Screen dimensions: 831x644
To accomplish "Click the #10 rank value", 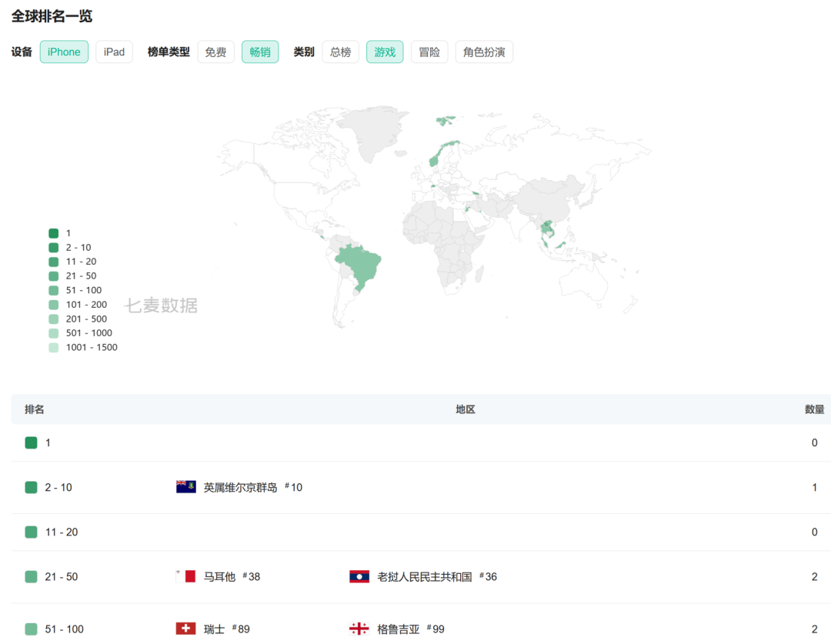I will [x=294, y=487].
